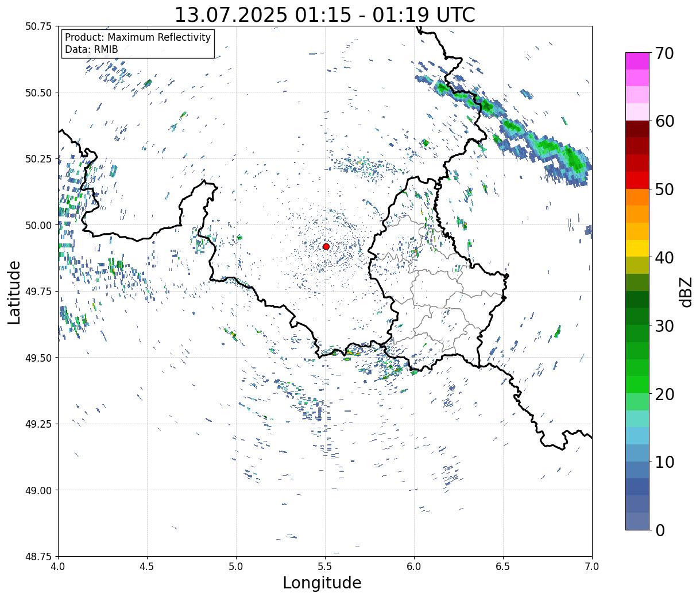Click longitude tick label 5.0
This screenshot has width=700, height=597.
[236, 566]
